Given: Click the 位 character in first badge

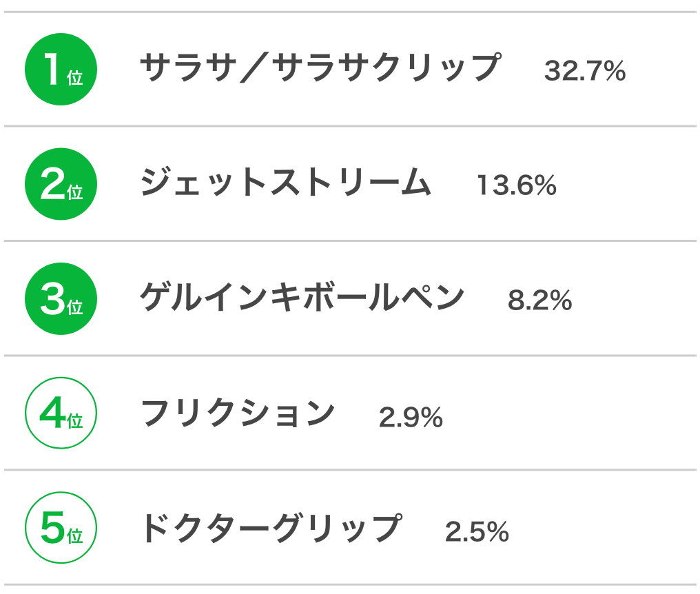Looking at the screenshot, I should pos(75,78).
